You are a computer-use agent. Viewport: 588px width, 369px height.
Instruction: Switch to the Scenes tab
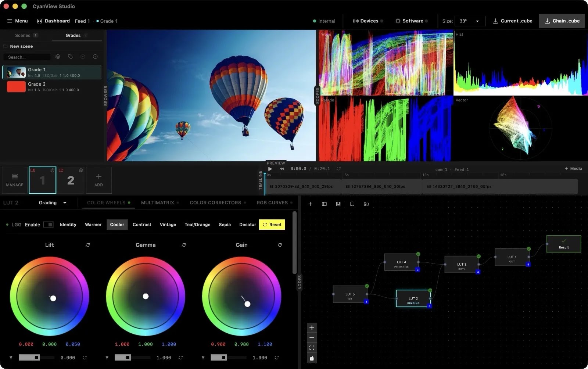26,35
